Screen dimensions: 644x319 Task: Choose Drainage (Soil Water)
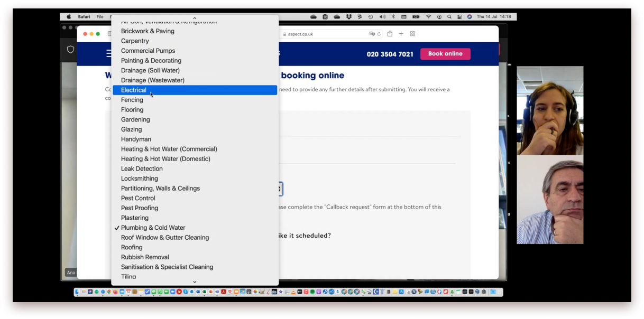pos(195,70)
